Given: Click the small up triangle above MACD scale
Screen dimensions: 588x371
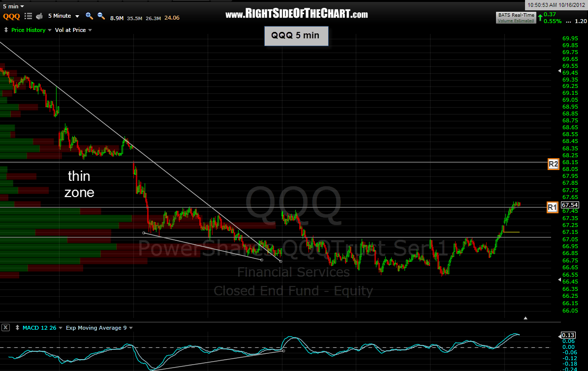Looking at the screenshot, I should (x=526, y=318).
